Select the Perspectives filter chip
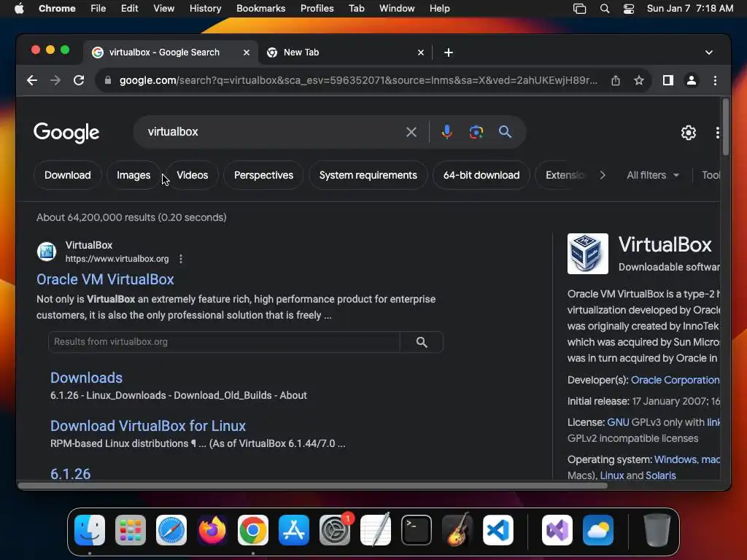This screenshot has height=560, width=747. point(263,175)
